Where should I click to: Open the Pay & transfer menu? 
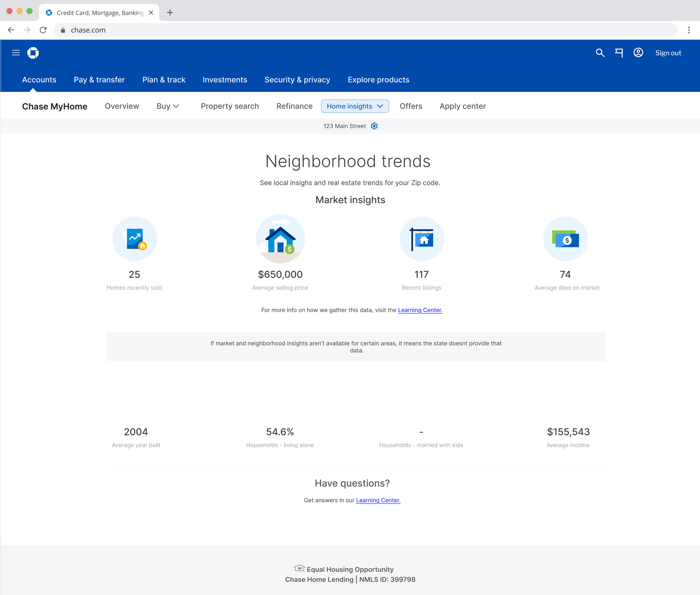point(99,80)
